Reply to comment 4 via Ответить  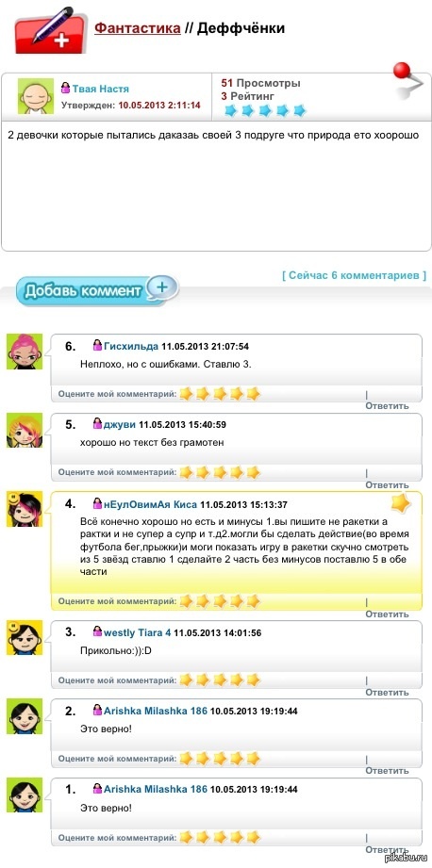[387, 614]
